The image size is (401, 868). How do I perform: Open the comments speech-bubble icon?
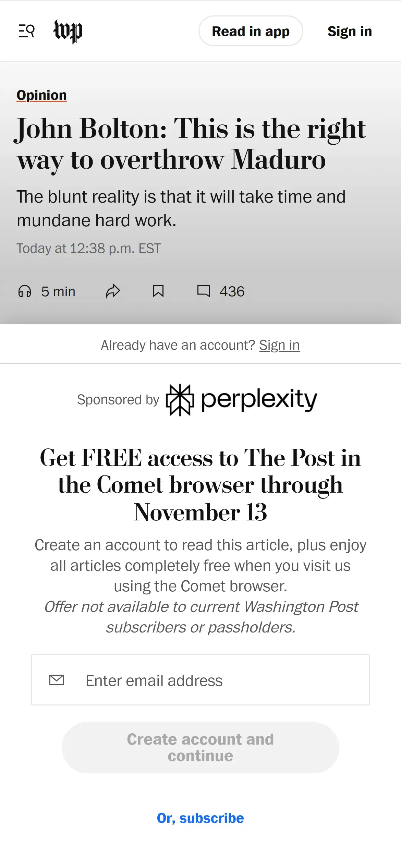coord(204,291)
